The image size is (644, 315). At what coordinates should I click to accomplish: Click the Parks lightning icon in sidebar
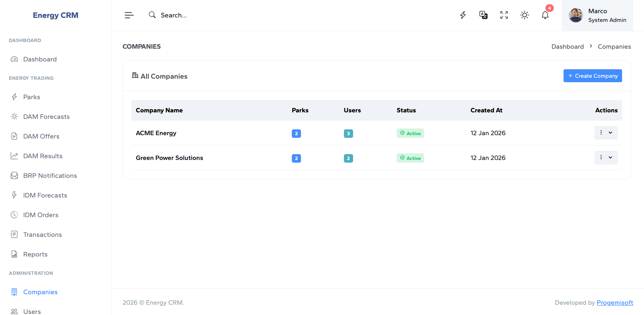click(14, 97)
